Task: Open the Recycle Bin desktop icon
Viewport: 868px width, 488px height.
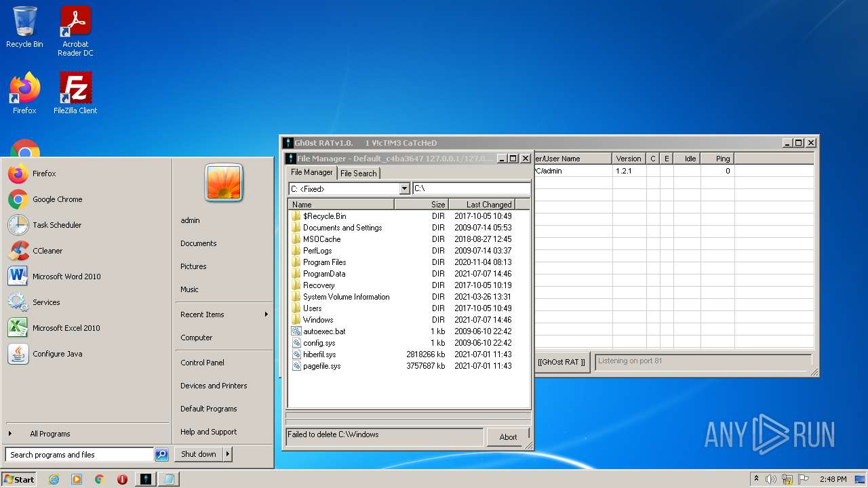Action: pos(24,27)
